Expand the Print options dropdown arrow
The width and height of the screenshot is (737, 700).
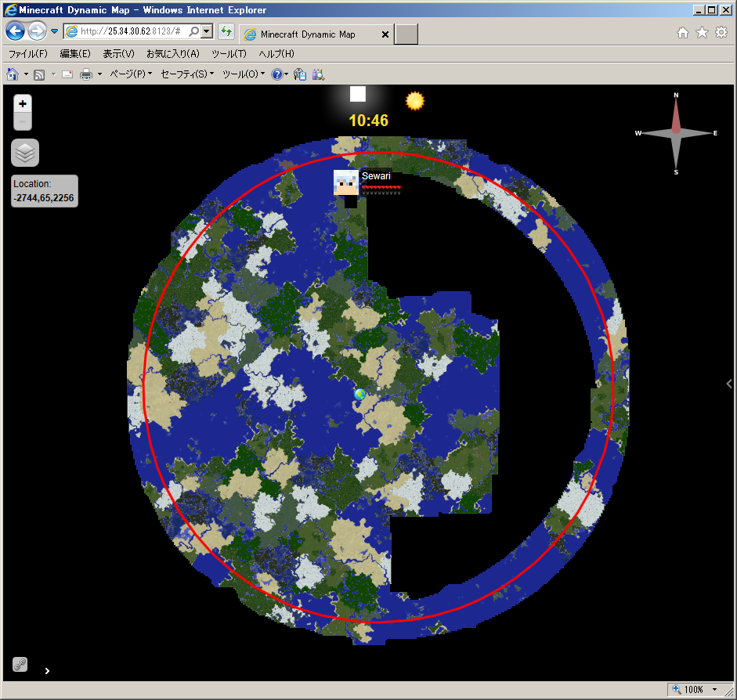[99, 74]
